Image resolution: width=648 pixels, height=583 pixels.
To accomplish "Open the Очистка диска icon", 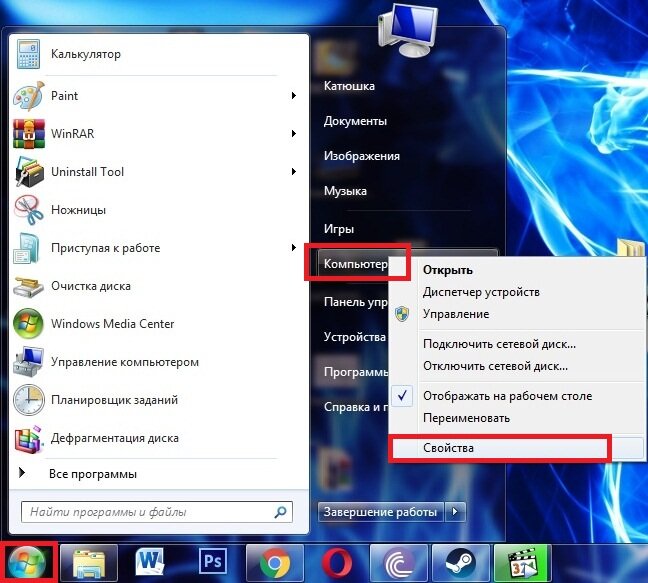I will [x=28, y=287].
